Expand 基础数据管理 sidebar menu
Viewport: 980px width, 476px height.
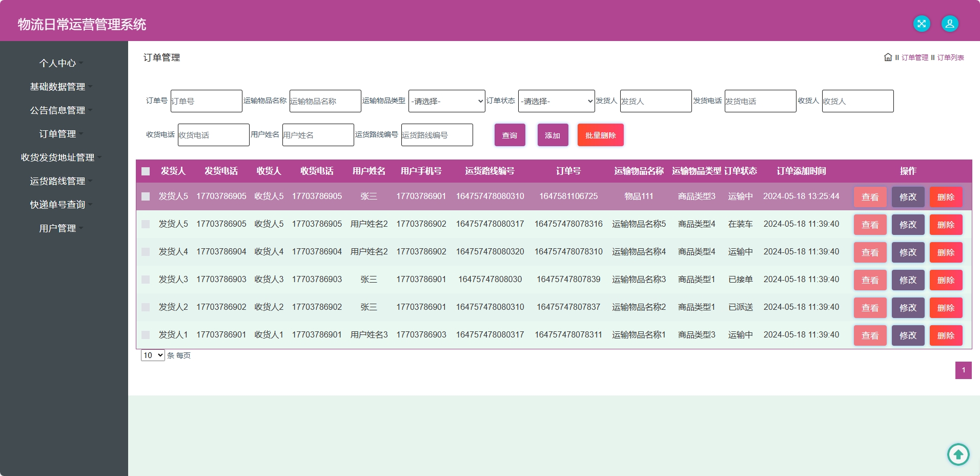point(58,87)
